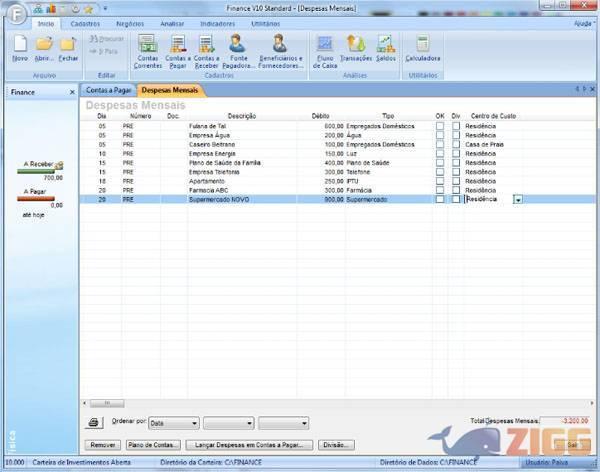The width and height of the screenshot is (600, 472).
Task: Close the active document tab with X
Action: click(x=592, y=89)
